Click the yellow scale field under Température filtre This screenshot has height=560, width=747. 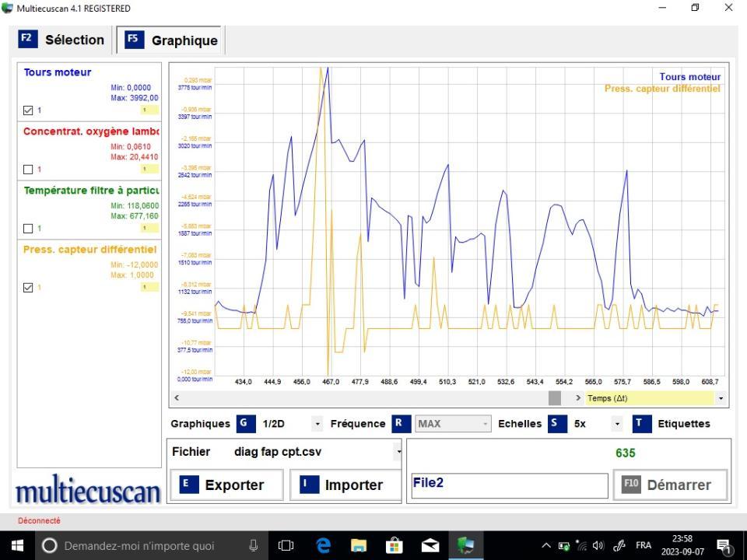[x=149, y=228]
